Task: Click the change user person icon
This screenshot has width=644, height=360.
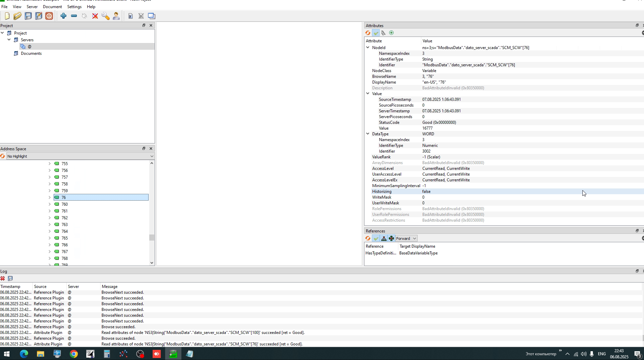Action: [116, 16]
